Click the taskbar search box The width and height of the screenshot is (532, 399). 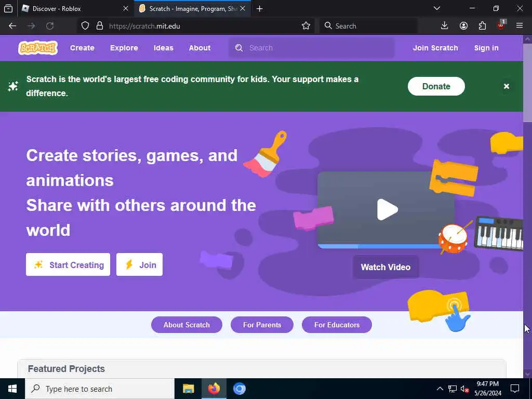(100, 389)
